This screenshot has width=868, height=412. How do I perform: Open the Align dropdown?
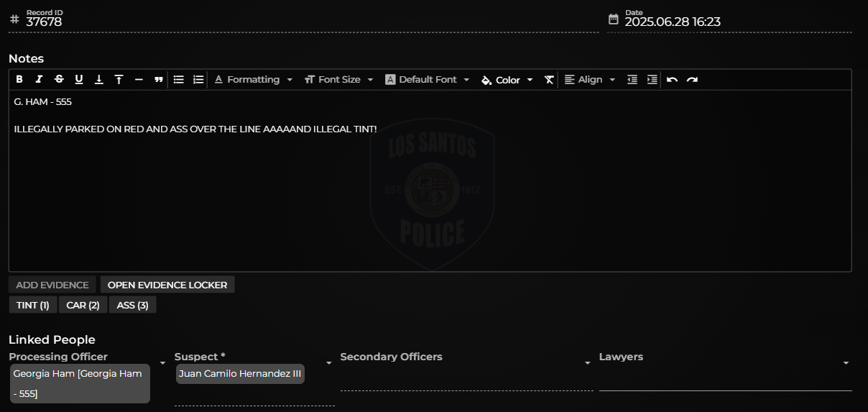[x=590, y=80]
